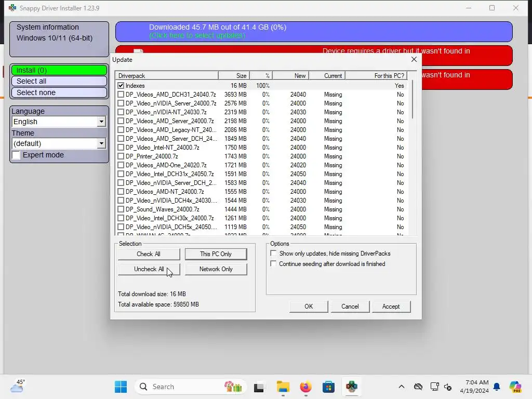Open the Windows Start menu
Screen dimensions: 532x399
(121, 387)
